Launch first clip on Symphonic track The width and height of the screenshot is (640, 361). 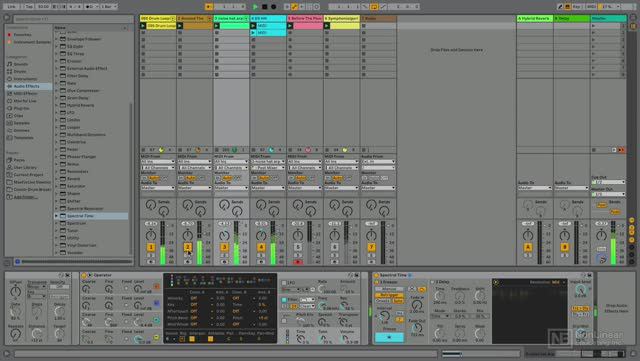pyautogui.click(x=327, y=26)
